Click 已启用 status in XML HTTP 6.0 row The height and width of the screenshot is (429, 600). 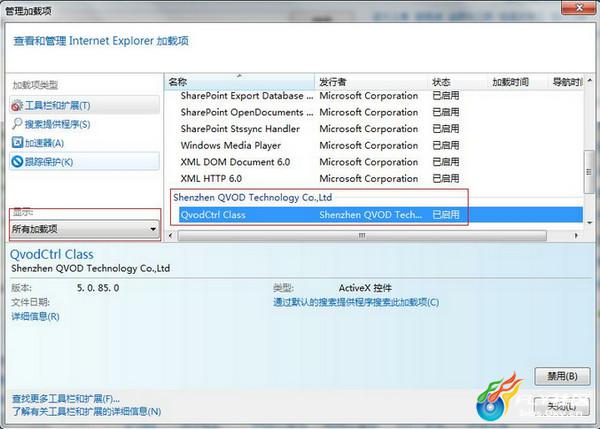point(446,178)
